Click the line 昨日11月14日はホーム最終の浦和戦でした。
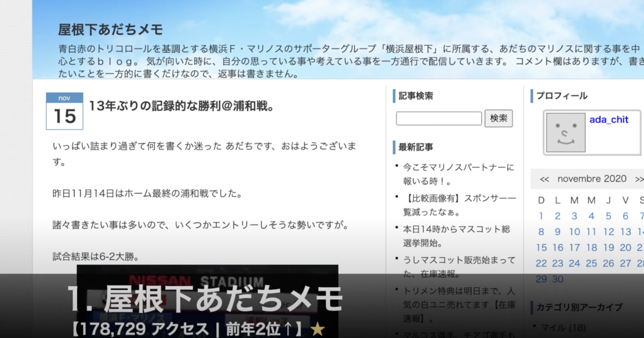Image resolution: width=644 pixels, height=338 pixels. [x=148, y=193]
